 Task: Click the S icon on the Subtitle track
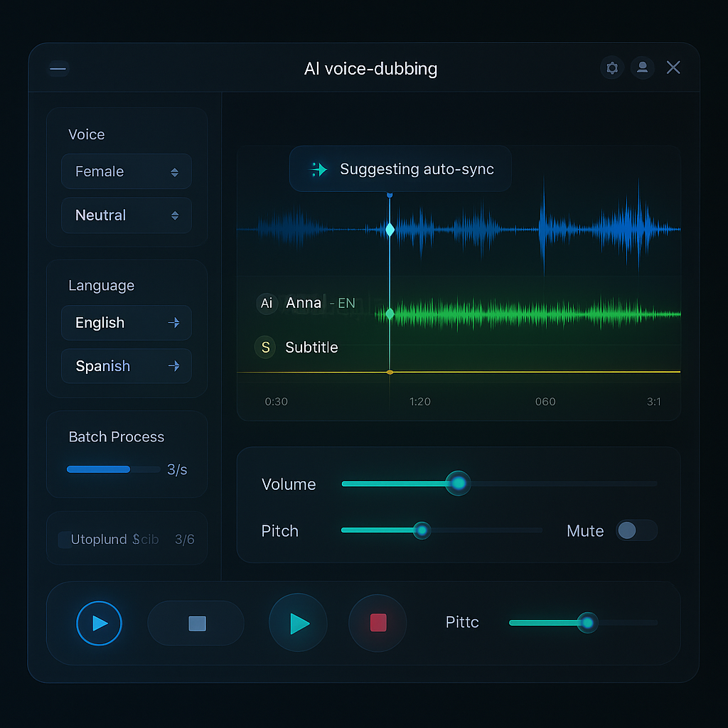264,347
